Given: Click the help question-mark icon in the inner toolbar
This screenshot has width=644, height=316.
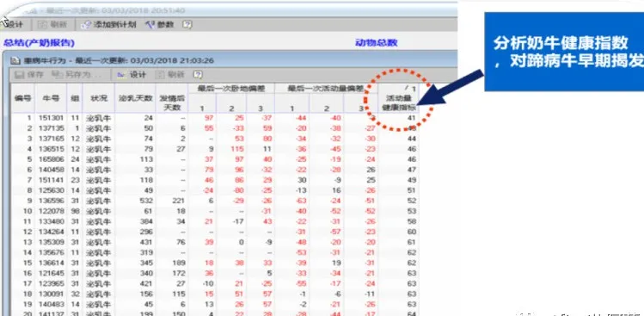Looking at the screenshot, I should coord(198,75).
